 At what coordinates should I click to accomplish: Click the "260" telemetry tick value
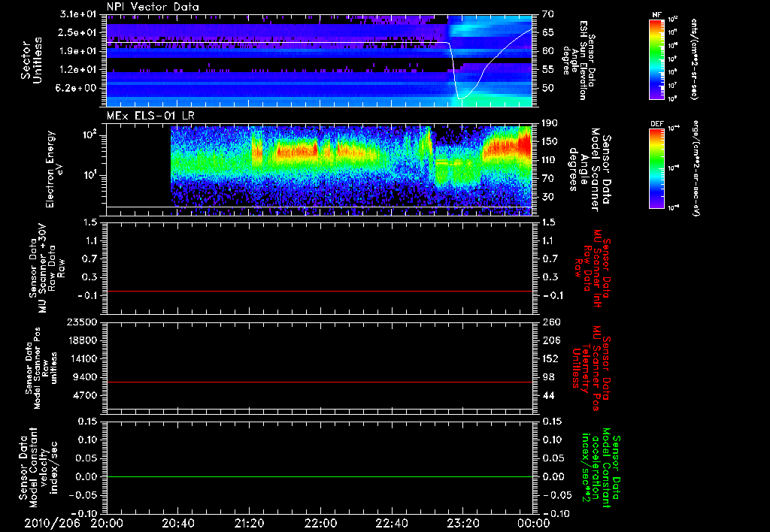[x=550, y=322]
